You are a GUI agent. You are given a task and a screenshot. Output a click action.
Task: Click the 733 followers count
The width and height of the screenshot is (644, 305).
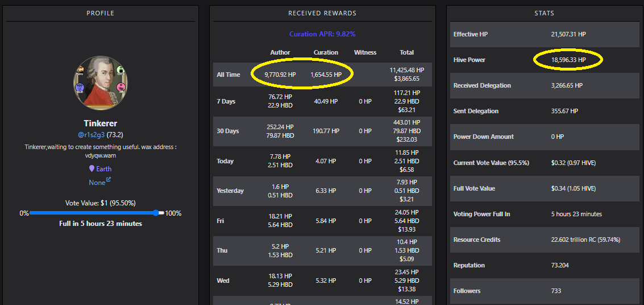pyautogui.click(x=556, y=291)
